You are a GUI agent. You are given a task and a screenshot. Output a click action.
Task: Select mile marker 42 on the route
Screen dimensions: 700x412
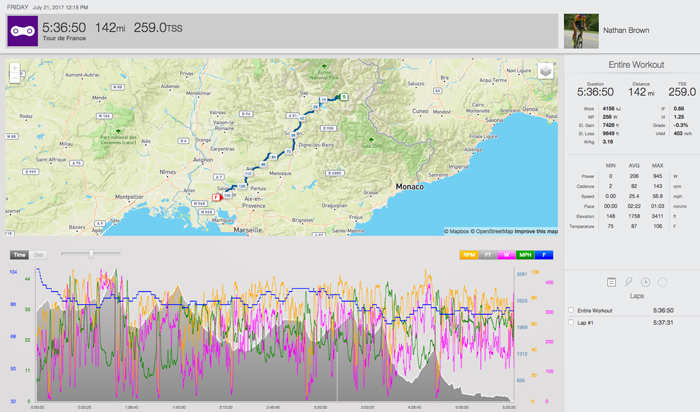click(x=302, y=118)
